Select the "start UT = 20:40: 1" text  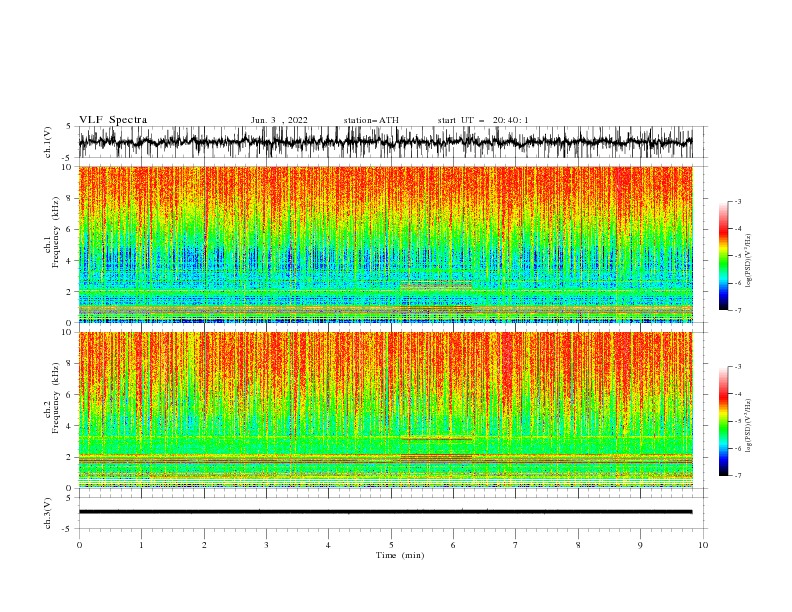pyautogui.click(x=483, y=120)
